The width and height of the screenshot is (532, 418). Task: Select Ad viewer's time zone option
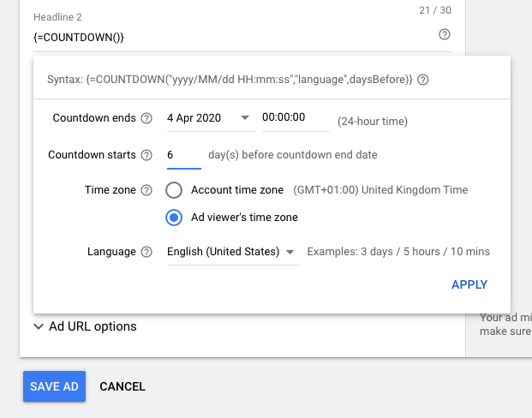point(174,218)
